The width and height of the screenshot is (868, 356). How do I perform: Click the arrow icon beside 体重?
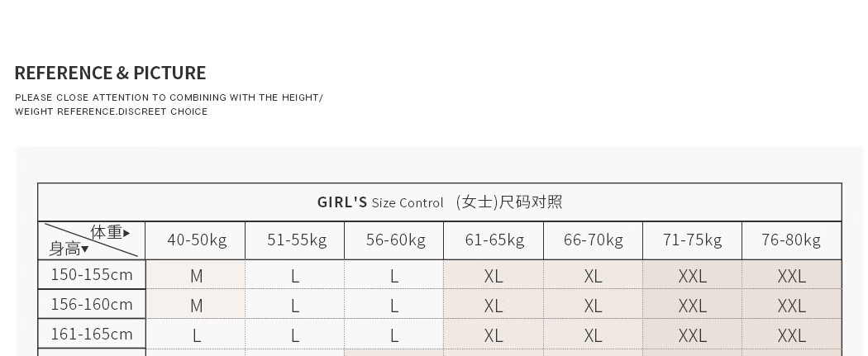click(x=126, y=234)
